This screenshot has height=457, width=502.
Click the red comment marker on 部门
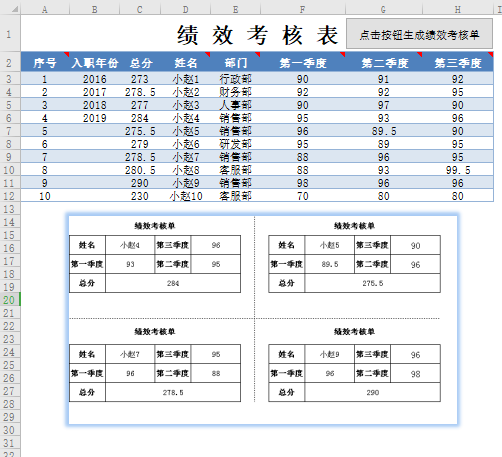pyautogui.click(x=258, y=54)
